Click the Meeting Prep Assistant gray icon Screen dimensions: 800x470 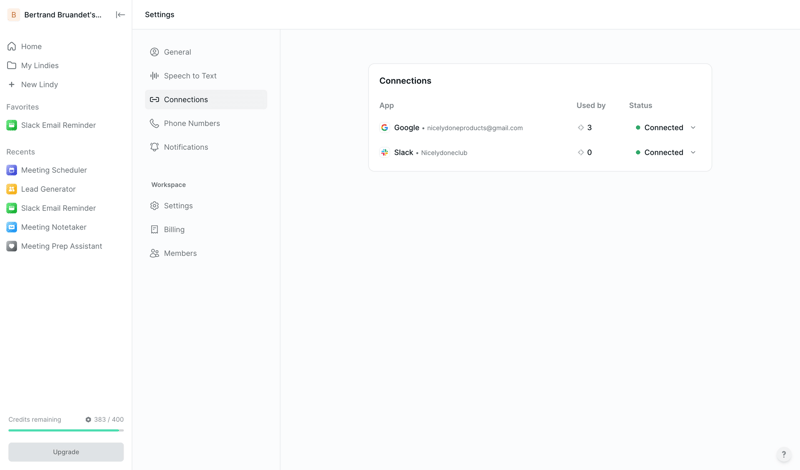point(11,246)
